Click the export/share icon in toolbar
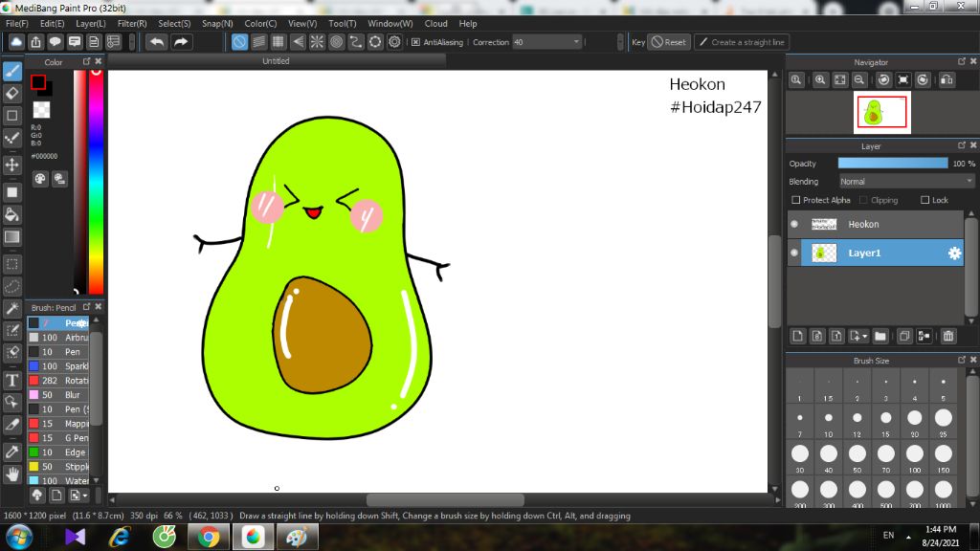The height and width of the screenshot is (551, 980). (35, 42)
